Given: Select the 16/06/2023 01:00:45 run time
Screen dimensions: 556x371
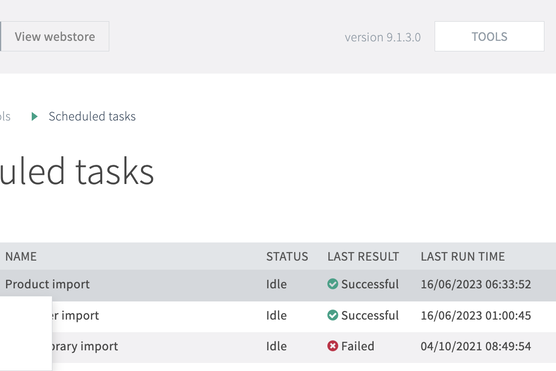Looking at the screenshot, I should [x=476, y=315].
